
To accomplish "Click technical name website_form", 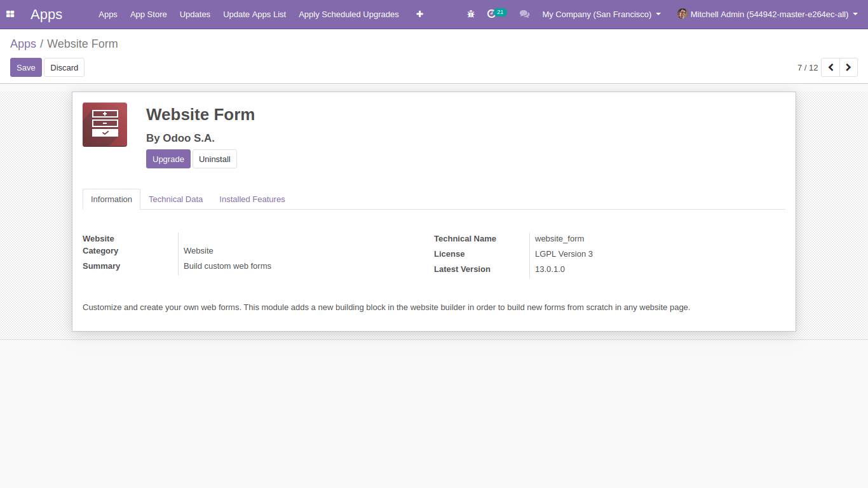I will pyautogui.click(x=559, y=238).
